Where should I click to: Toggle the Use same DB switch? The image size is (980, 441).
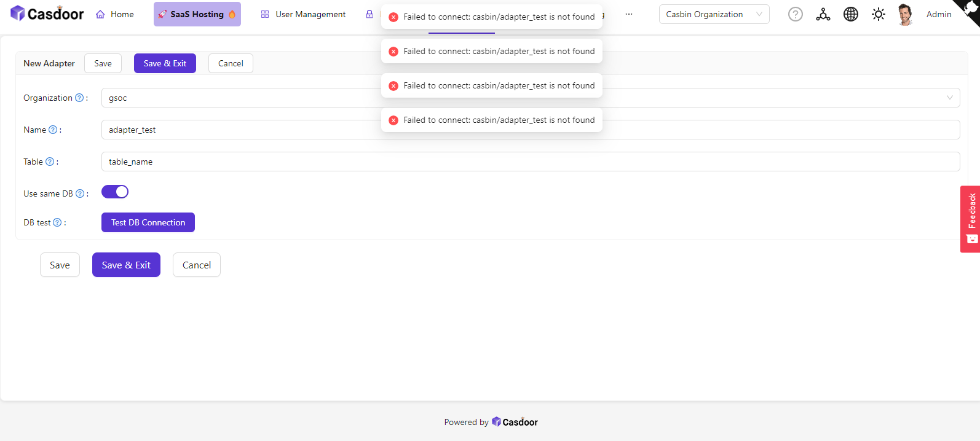(x=115, y=192)
